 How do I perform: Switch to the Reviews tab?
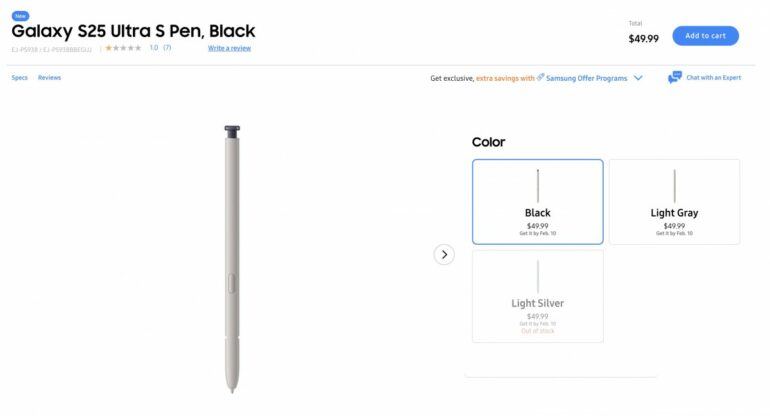(50, 78)
